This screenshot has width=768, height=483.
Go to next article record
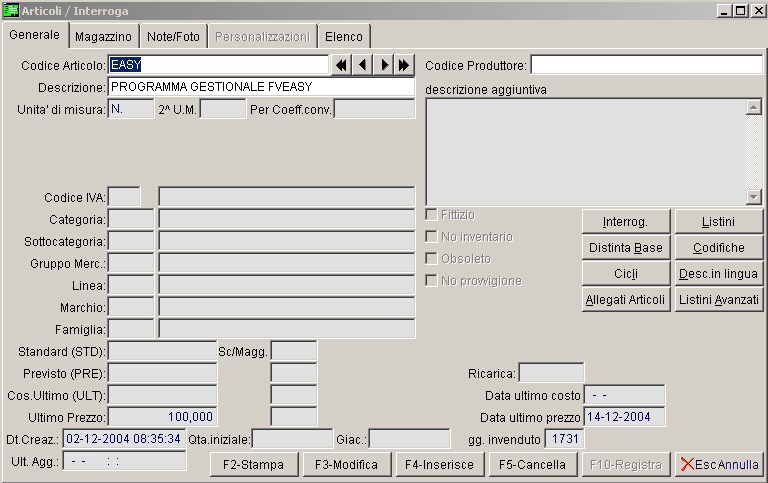point(384,65)
